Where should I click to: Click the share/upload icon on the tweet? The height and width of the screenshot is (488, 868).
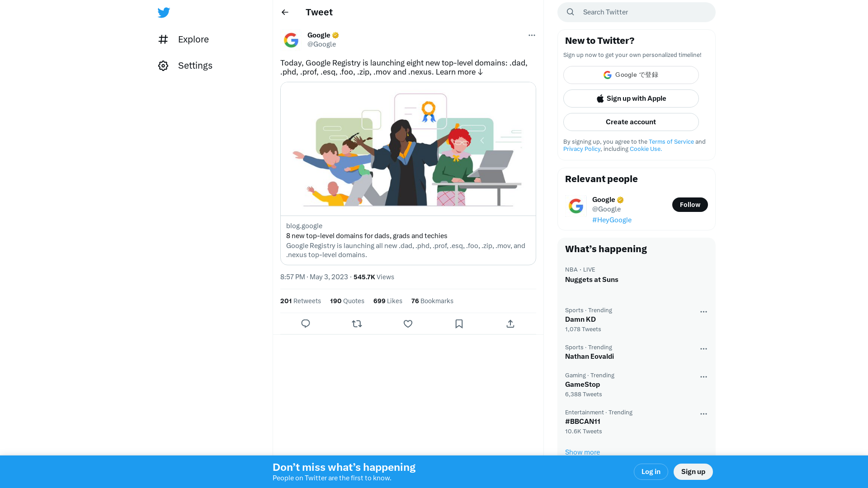click(x=510, y=323)
